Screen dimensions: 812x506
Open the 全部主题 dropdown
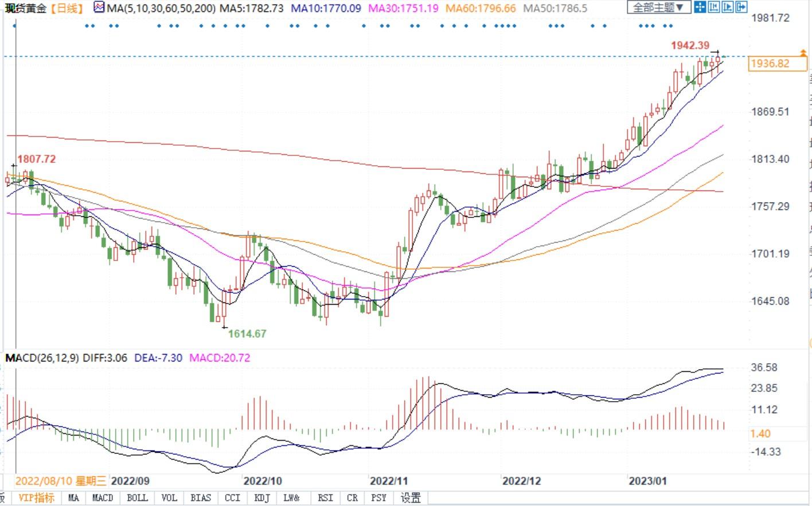tap(658, 7)
